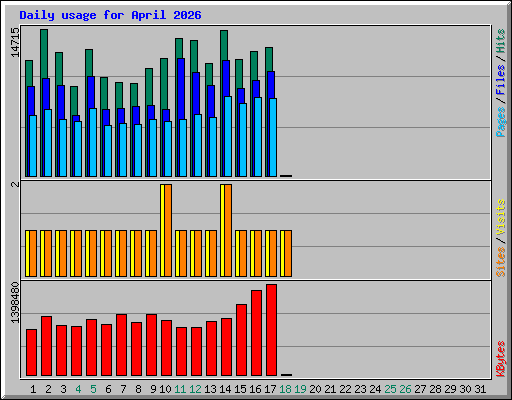Click the blue "Files" legend label
The image size is (512, 400).
(x=500, y=80)
